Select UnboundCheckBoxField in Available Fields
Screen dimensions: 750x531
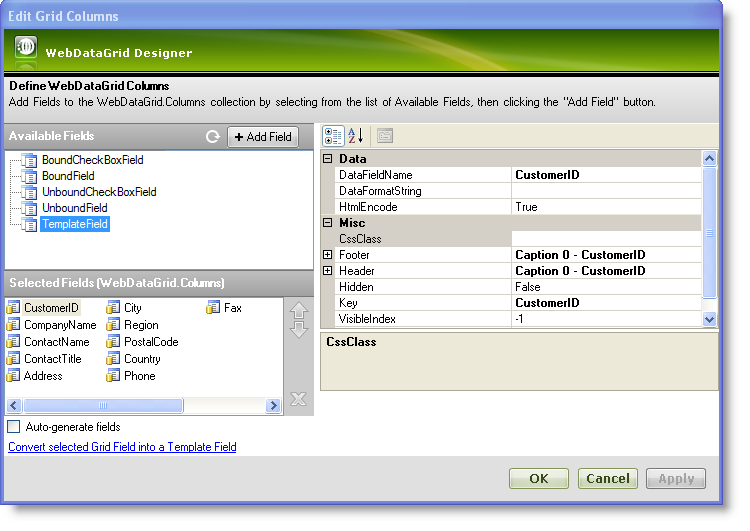99,192
